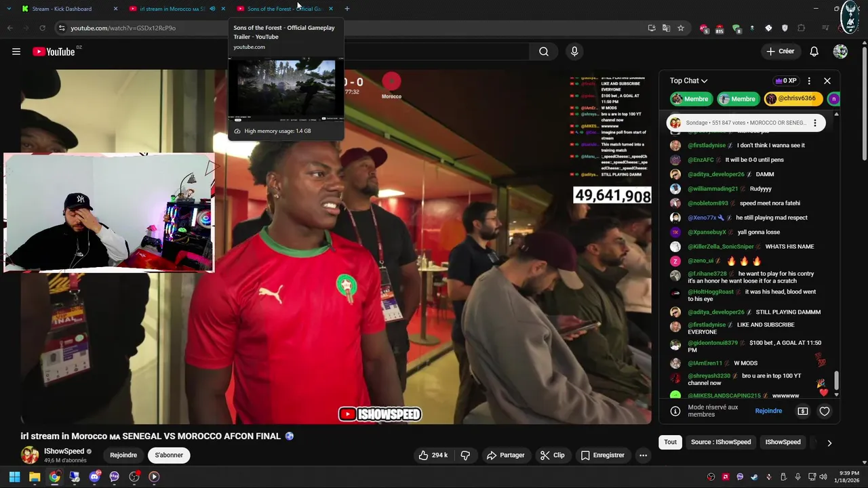Open YouTube notifications bell
Image resolution: width=868 pixels, height=488 pixels.
[x=814, y=52]
